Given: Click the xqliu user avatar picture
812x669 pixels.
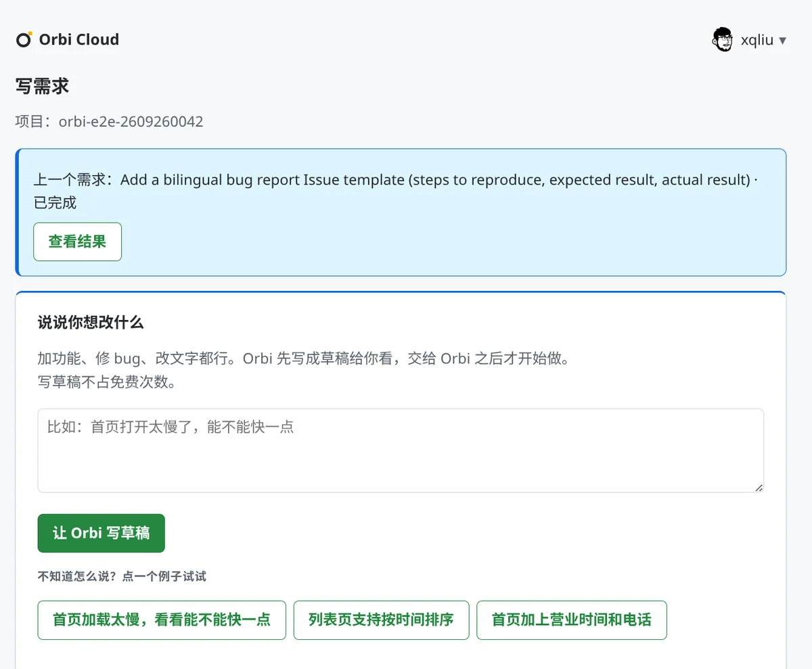Looking at the screenshot, I should [723, 40].
